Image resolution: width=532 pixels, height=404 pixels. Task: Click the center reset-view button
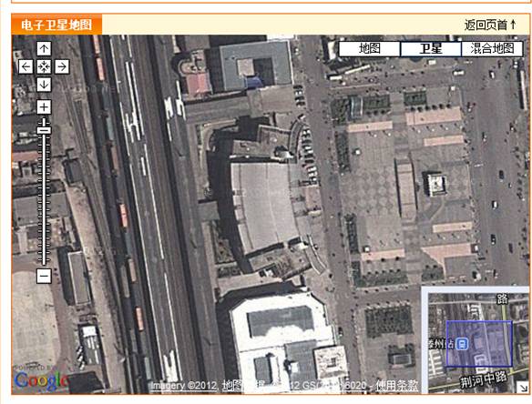tap(44, 66)
